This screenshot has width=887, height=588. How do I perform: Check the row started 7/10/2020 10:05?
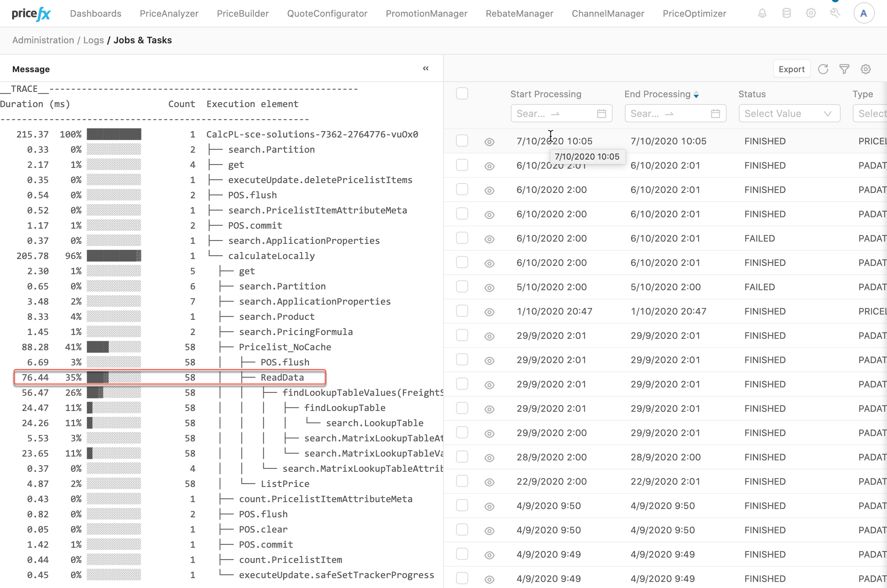pyautogui.click(x=462, y=141)
